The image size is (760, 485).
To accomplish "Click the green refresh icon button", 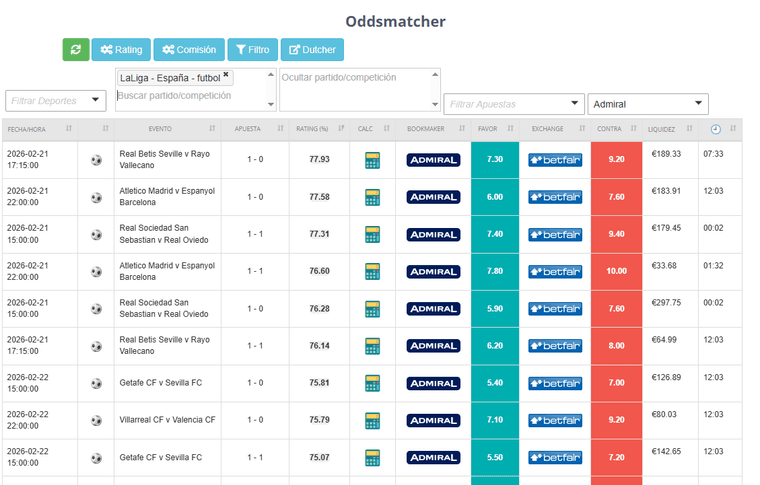I will tap(76, 49).
